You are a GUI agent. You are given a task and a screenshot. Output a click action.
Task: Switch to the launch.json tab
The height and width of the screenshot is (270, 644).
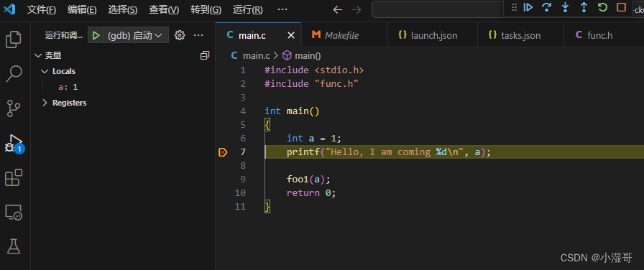click(x=433, y=36)
